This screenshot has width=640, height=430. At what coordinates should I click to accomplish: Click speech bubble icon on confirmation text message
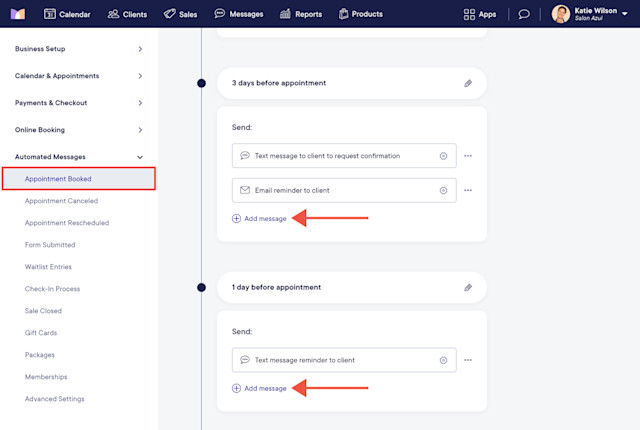(245, 155)
